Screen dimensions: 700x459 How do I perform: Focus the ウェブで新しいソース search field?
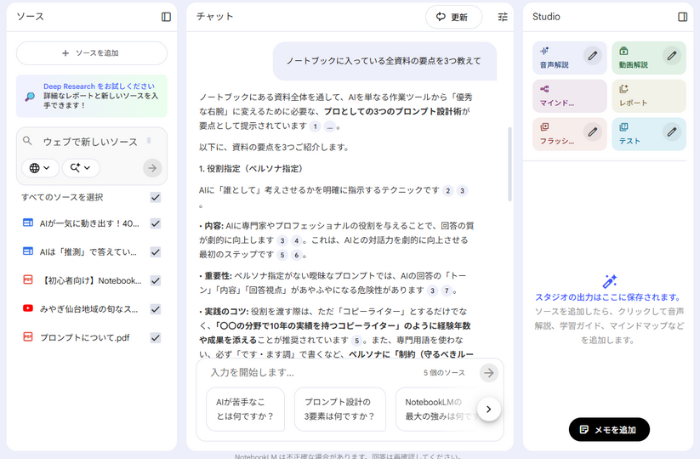[x=90, y=142]
